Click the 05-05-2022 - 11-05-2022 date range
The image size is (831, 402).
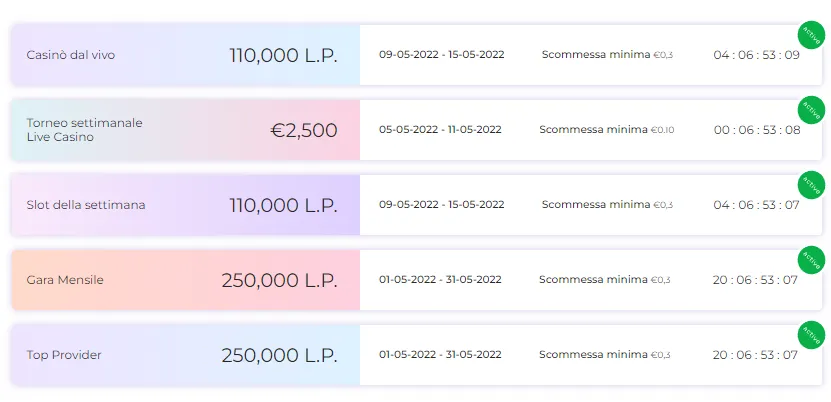[x=440, y=130]
